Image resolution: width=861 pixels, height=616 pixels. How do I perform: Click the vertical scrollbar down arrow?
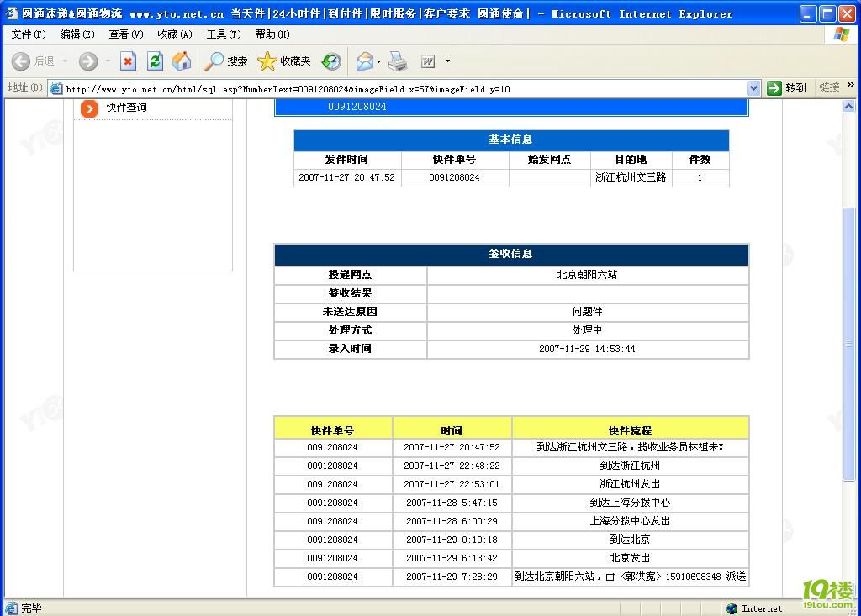(850, 589)
